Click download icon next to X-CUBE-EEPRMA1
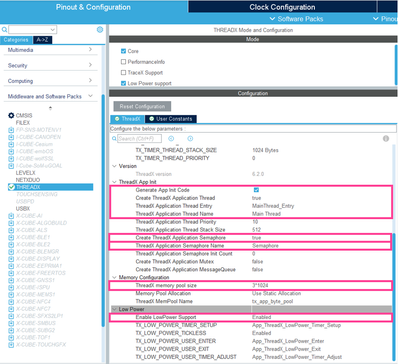 [x=11, y=266]
